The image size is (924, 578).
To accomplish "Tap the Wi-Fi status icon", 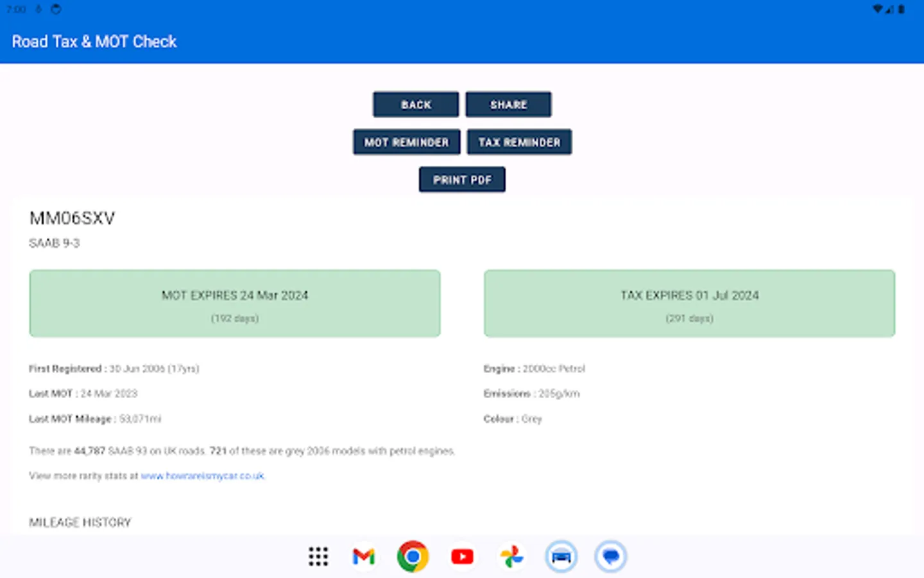I will click(877, 9).
